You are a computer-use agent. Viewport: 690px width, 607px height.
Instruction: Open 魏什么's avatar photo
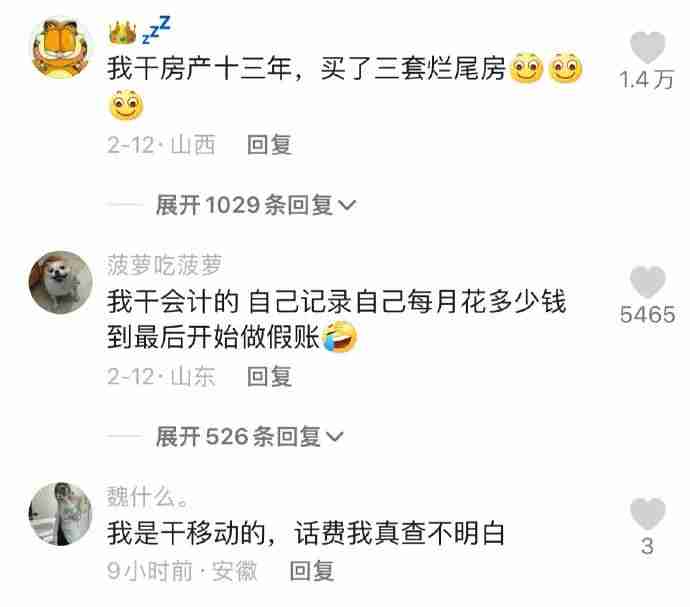(x=60, y=514)
